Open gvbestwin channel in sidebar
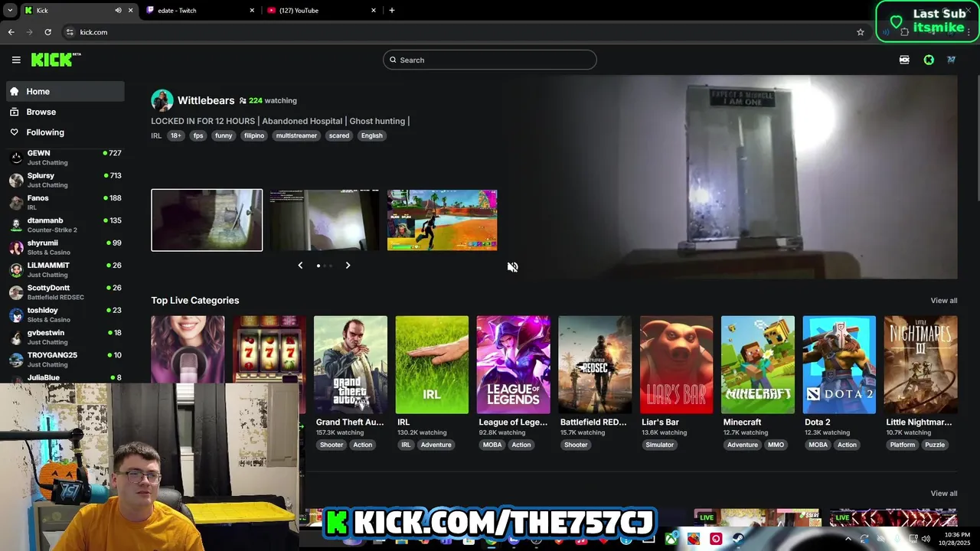This screenshot has height=551, width=980. (65, 337)
